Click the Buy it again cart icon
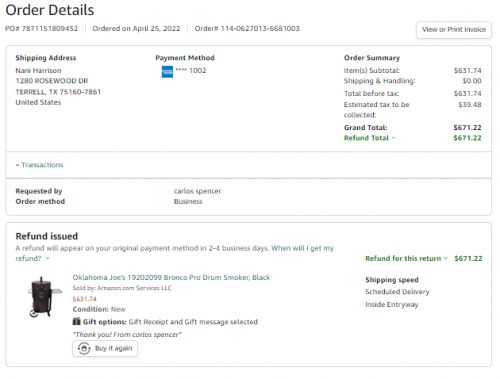The image size is (500, 379). (84, 348)
